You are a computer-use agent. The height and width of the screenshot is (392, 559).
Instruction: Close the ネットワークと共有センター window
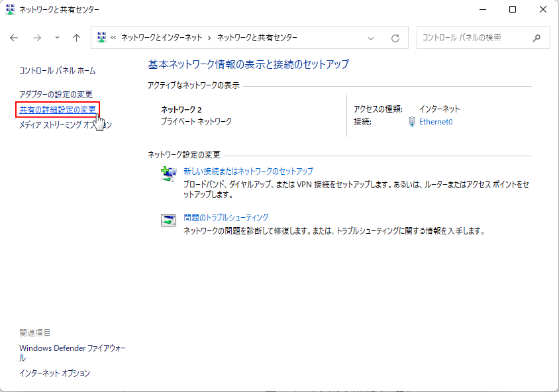click(x=543, y=9)
